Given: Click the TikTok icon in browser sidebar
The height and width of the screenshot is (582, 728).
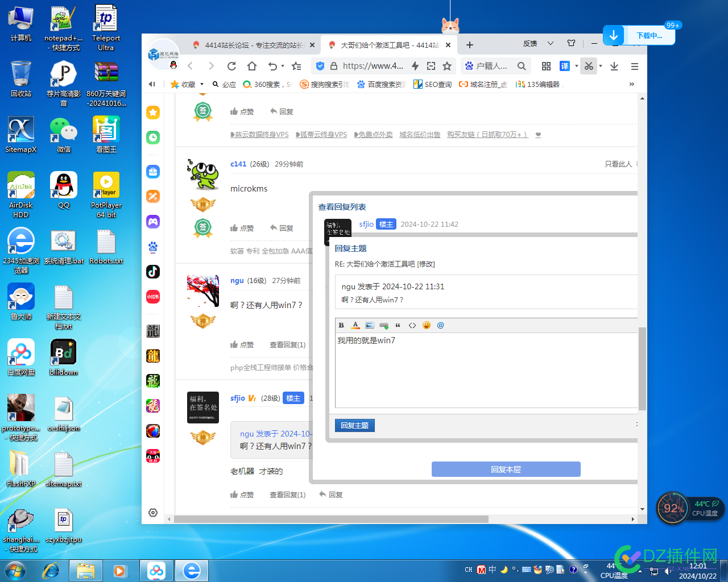Looking at the screenshot, I should tap(153, 272).
